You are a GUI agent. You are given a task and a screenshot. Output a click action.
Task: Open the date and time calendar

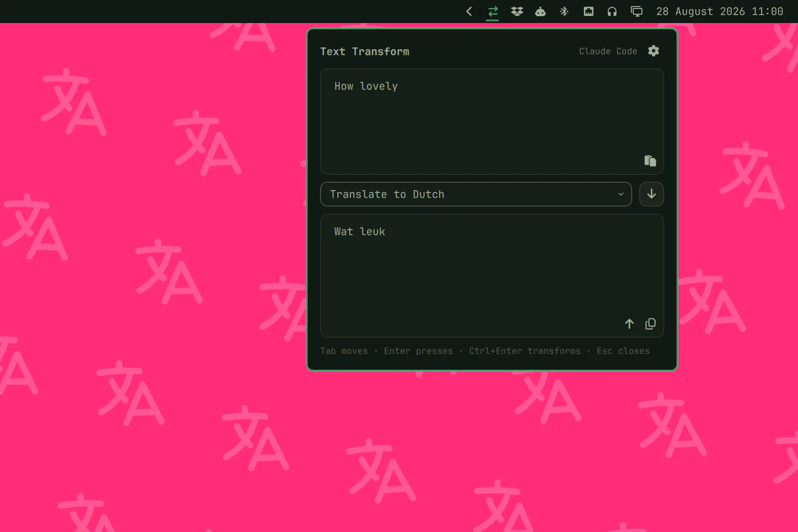(720, 11)
